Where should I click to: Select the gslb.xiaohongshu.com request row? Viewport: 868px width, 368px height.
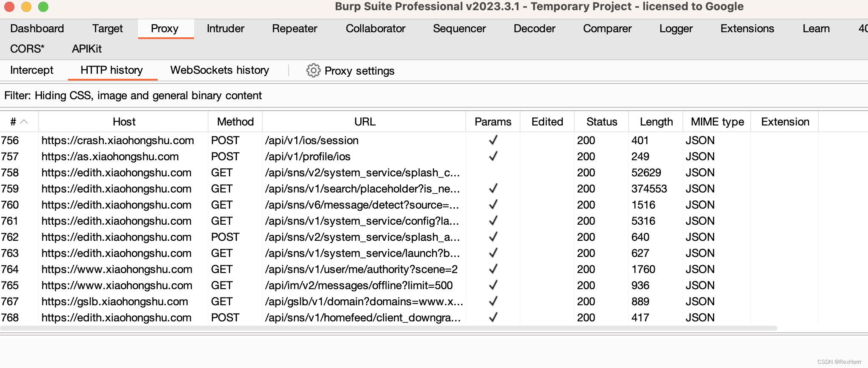coord(115,301)
